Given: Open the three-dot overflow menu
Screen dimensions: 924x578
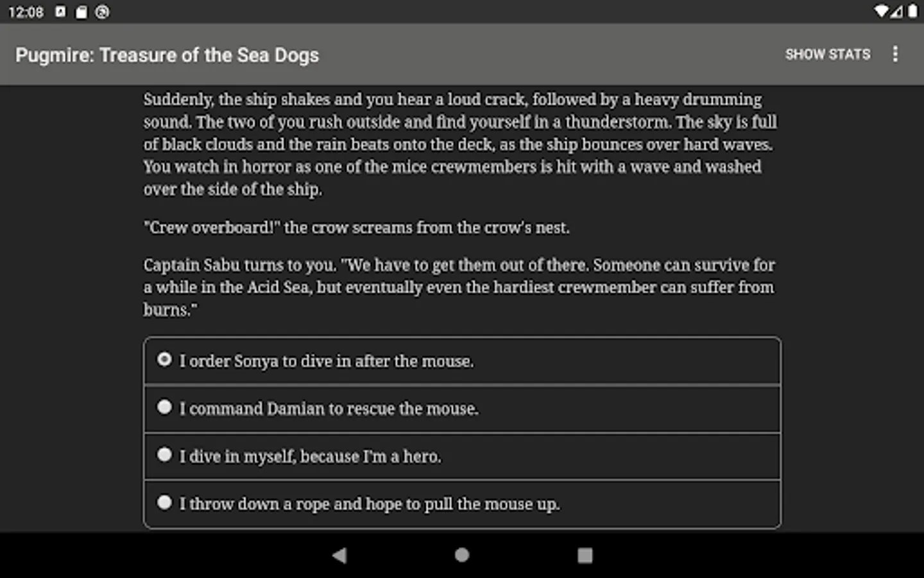Looking at the screenshot, I should pos(895,55).
